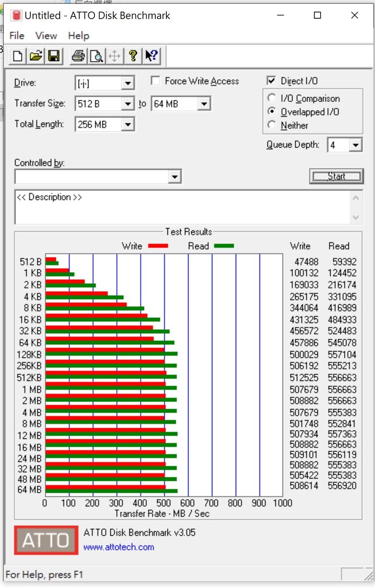Screen dimensions: 375x588
Task: Click the 128KB row label
Action: click(29, 354)
